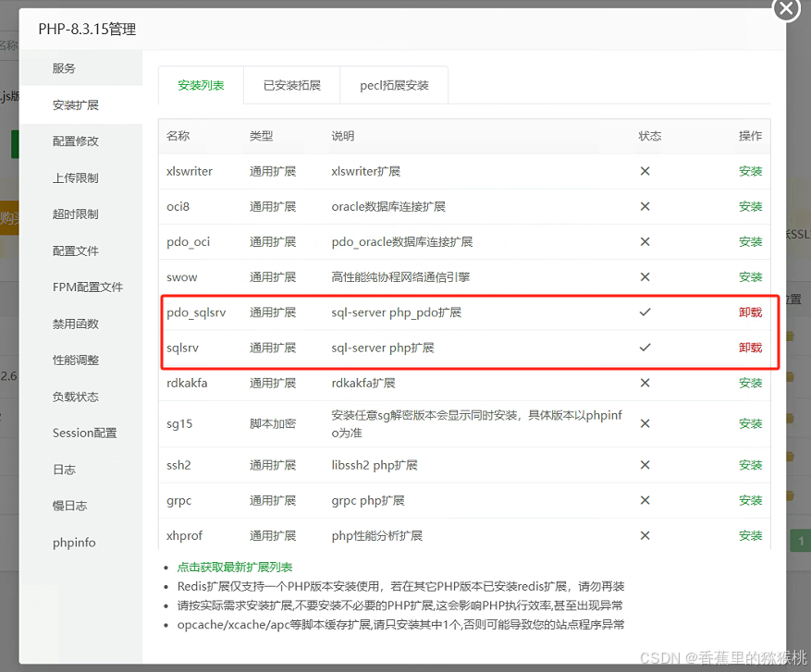Uninstall the sqlsrv extension
Screen dimensions: 811x672
click(x=750, y=348)
